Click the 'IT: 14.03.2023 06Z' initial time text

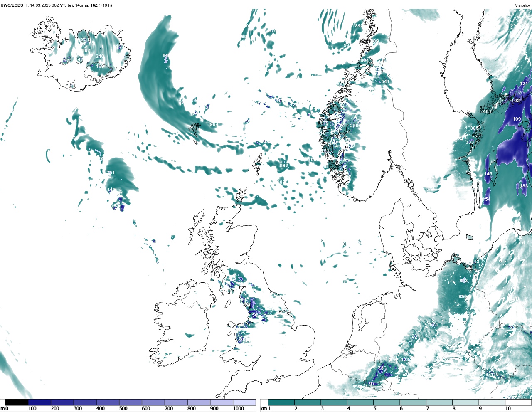point(42,5)
